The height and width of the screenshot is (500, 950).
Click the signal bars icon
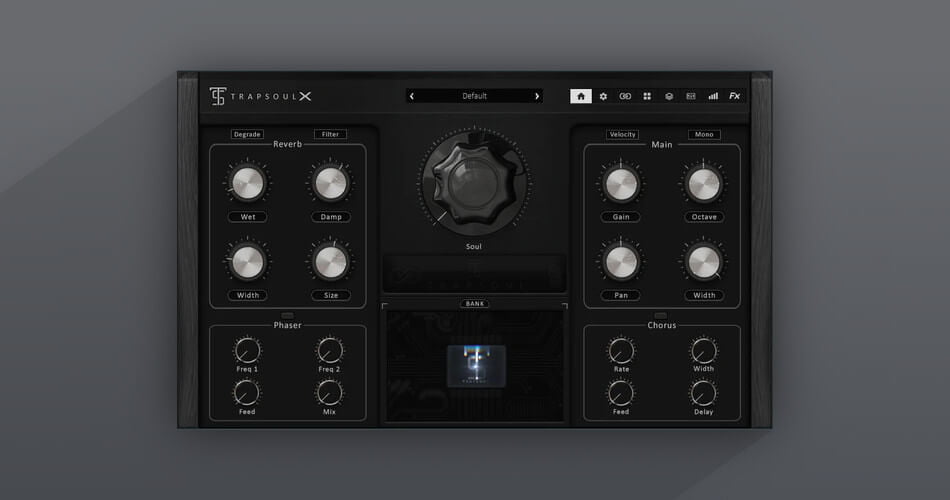coord(713,96)
